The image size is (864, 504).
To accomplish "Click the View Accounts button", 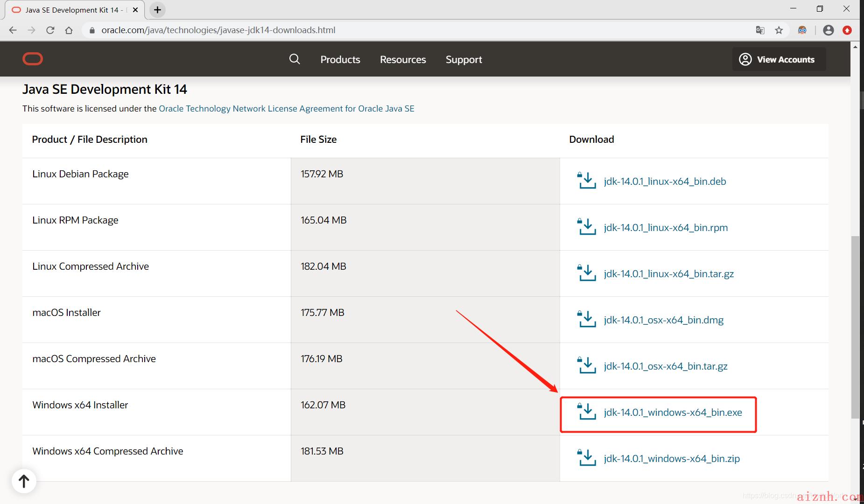I will pos(779,59).
